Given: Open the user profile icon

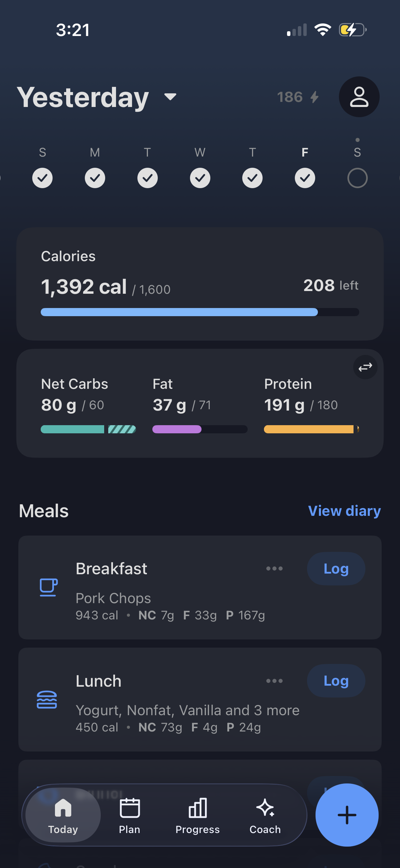Looking at the screenshot, I should pyautogui.click(x=359, y=97).
